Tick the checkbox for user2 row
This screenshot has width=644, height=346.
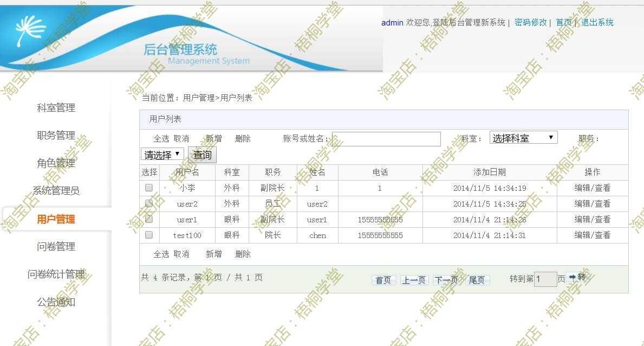coord(149,203)
